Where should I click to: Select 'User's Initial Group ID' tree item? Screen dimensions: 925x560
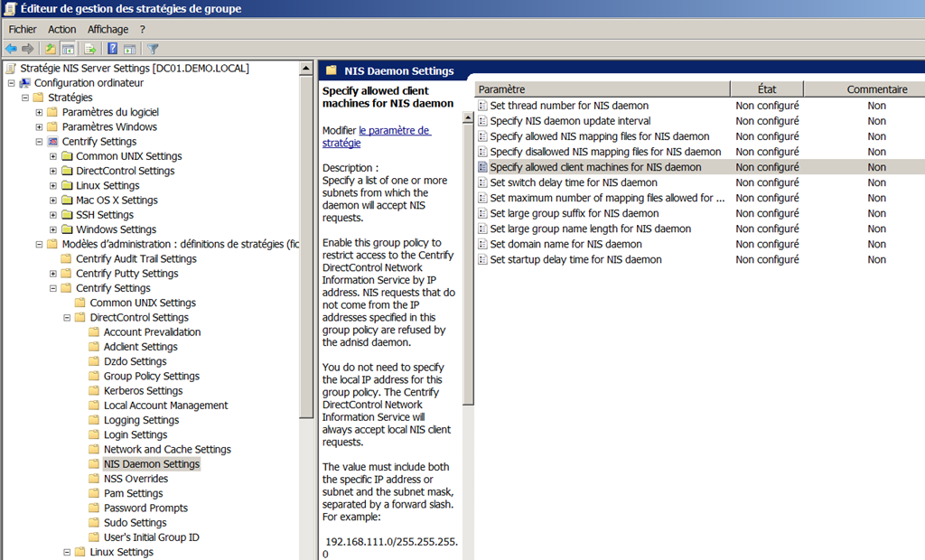152,537
